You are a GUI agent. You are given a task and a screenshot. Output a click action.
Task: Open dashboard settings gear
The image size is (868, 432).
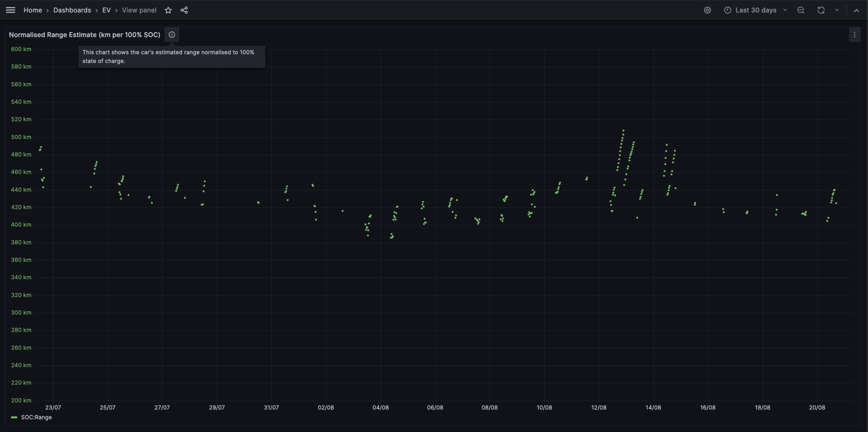coord(707,10)
